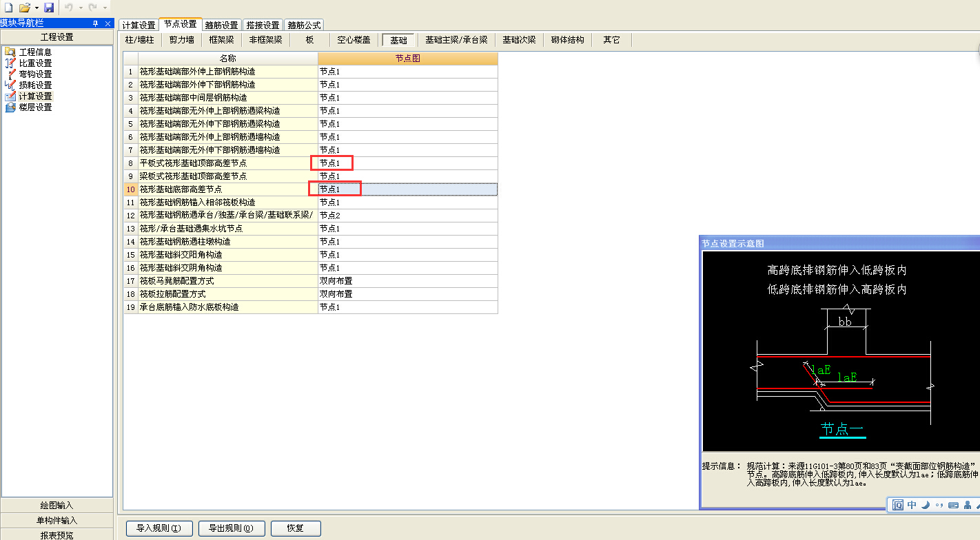Switch to the 绘图输入 section
Image resolution: width=980 pixels, height=540 pixels.
[x=57, y=505]
